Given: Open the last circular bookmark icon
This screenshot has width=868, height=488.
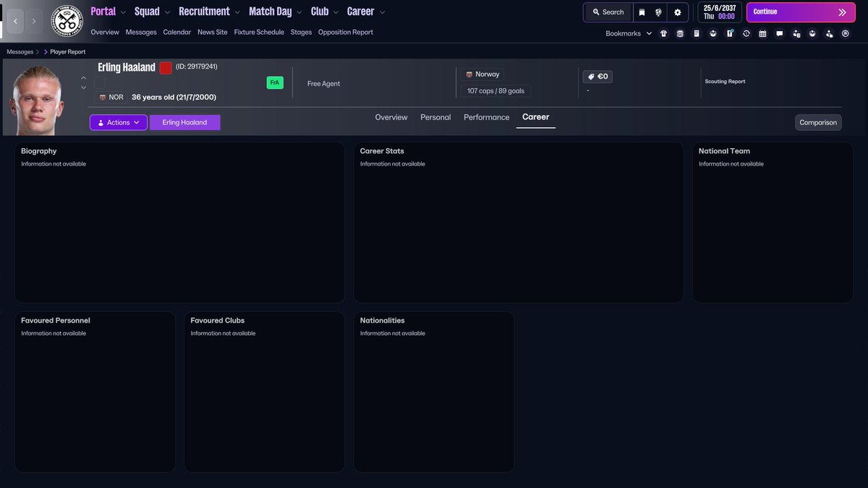Looking at the screenshot, I should 845,33.
